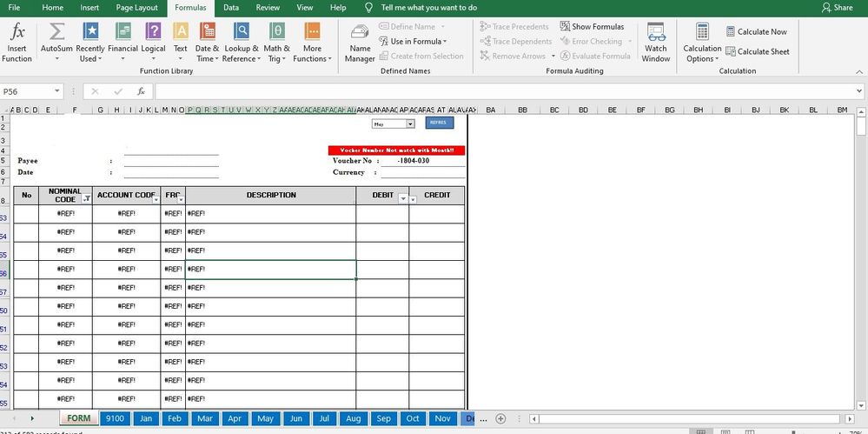Open Lookup & Reference functions icon
This screenshot has height=434, width=868.
point(241,32)
